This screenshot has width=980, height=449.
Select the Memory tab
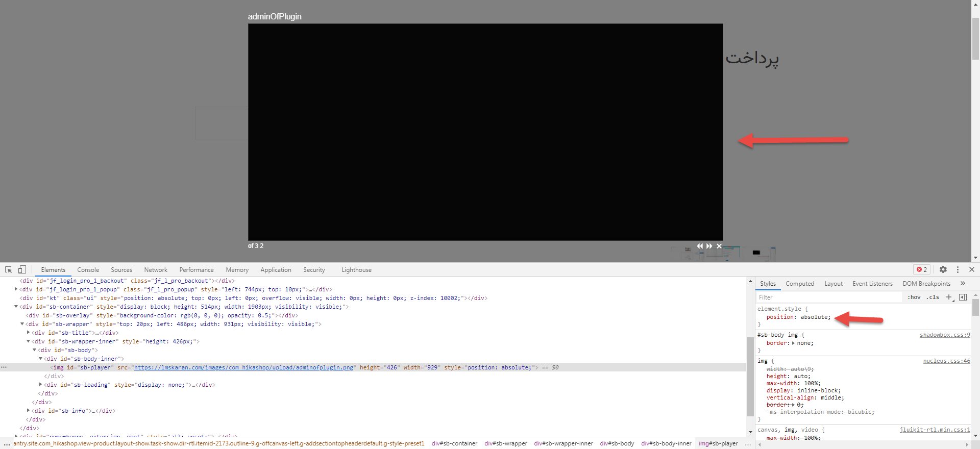(237, 270)
